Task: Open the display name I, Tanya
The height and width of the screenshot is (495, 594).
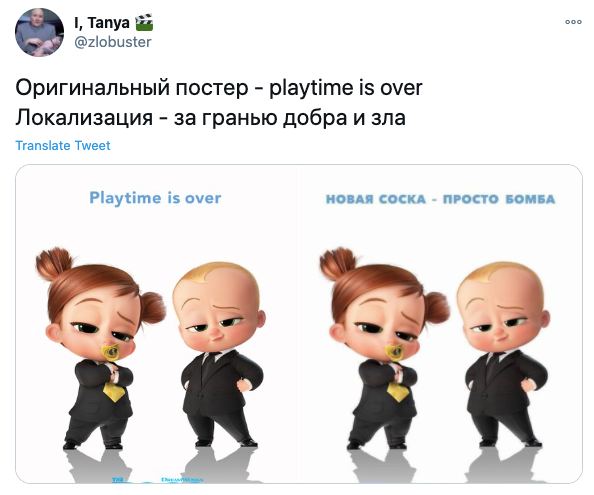Action: [x=102, y=23]
